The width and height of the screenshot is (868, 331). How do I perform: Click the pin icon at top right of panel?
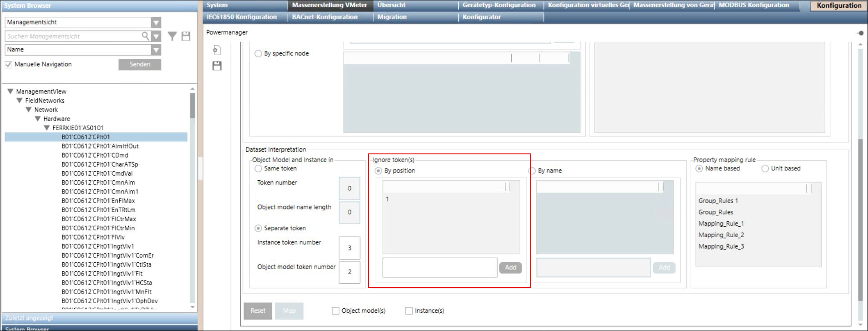(860, 33)
